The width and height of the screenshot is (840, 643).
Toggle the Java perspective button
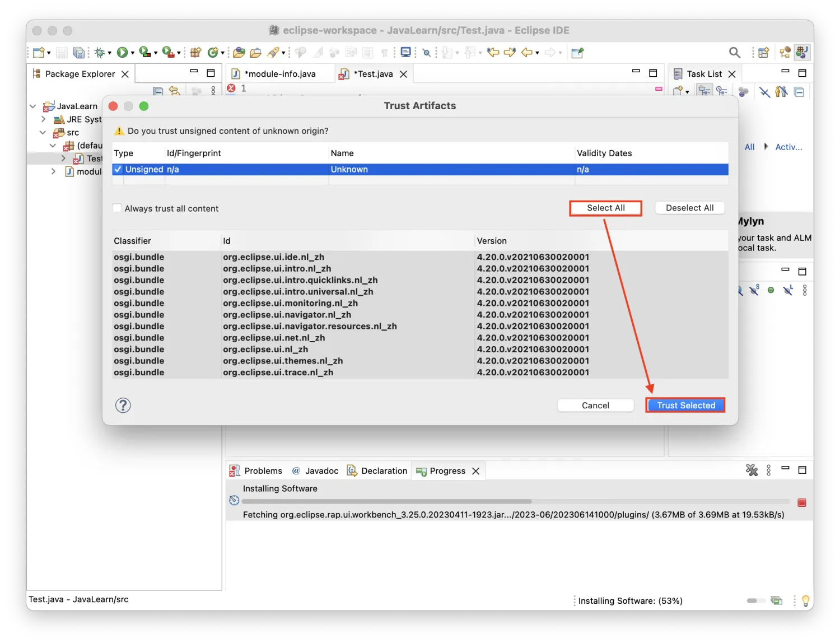(802, 53)
